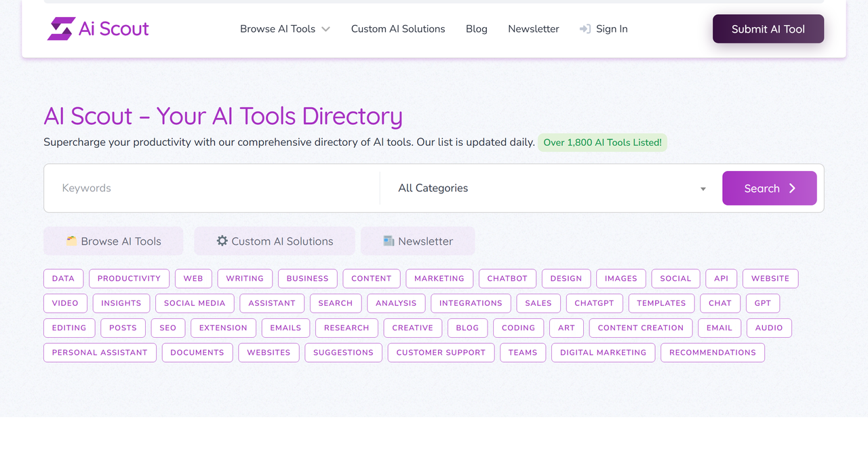
Task: Filter by VIDEO tag
Action: click(65, 303)
